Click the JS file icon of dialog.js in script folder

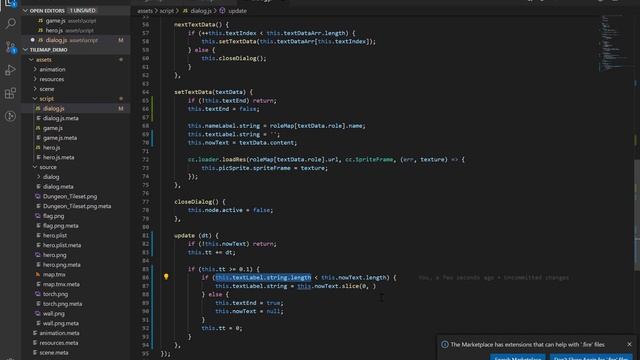[x=38, y=109]
